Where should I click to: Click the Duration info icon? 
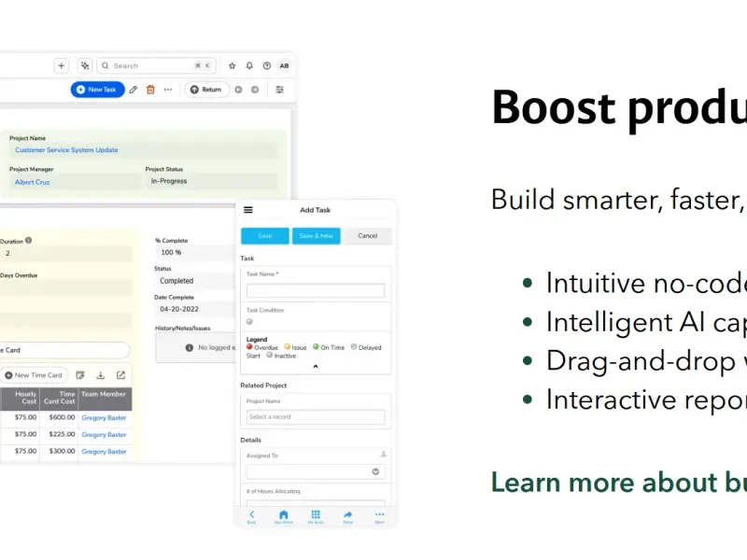(29, 241)
